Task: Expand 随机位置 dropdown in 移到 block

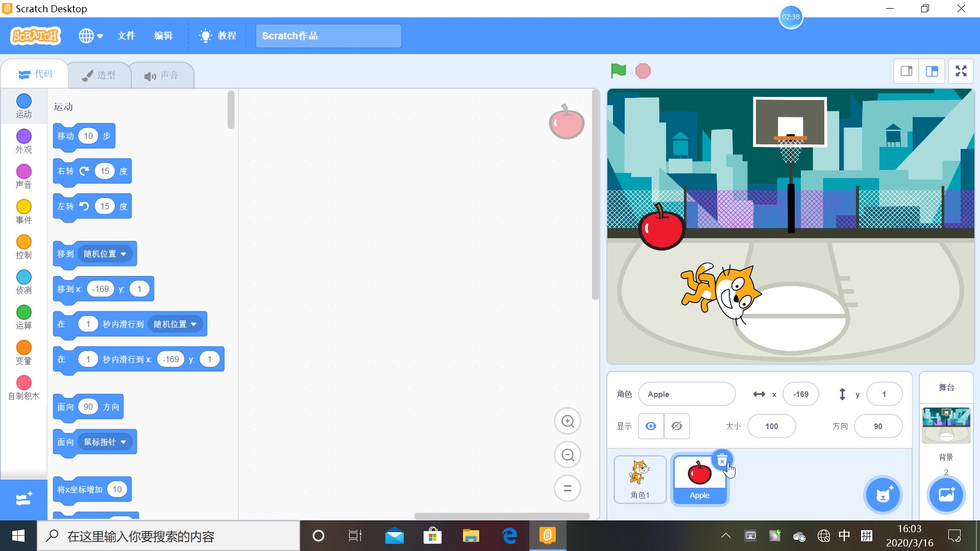Action: coord(106,254)
